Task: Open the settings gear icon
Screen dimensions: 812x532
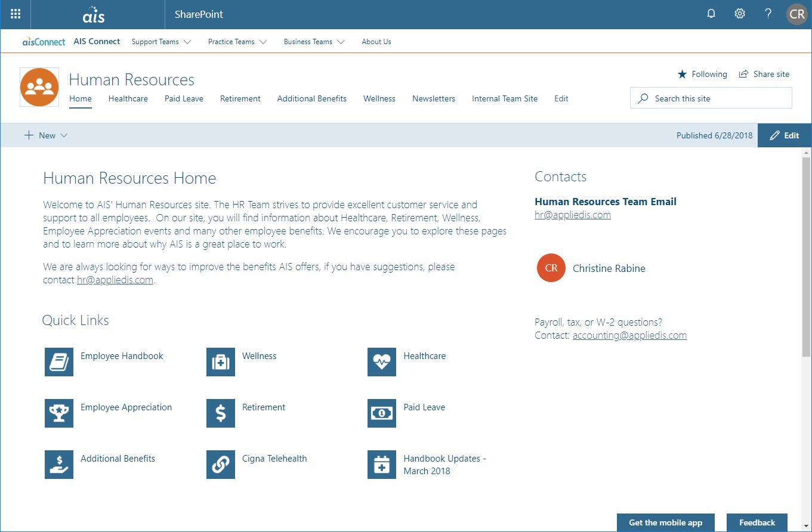Action: [739, 13]
